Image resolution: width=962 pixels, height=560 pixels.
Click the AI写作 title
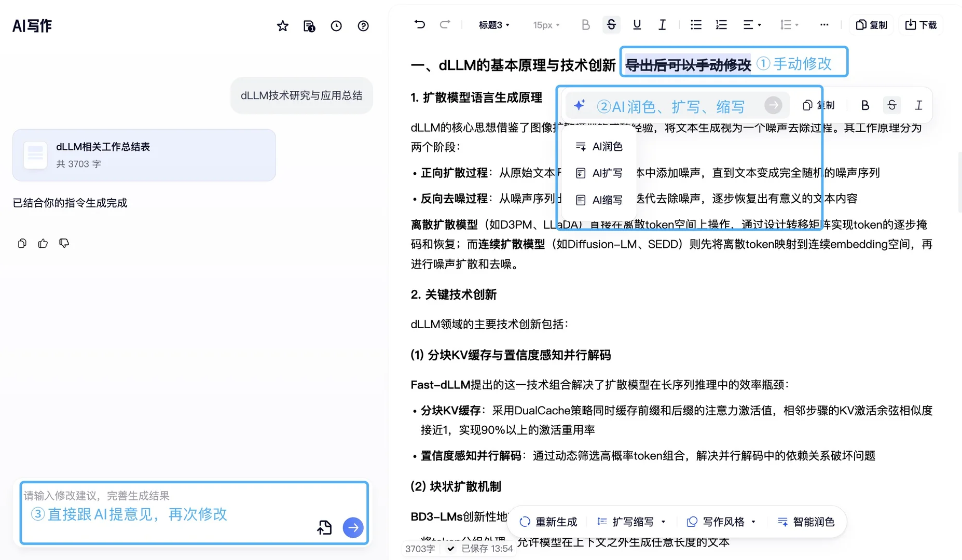click(32, 25)
